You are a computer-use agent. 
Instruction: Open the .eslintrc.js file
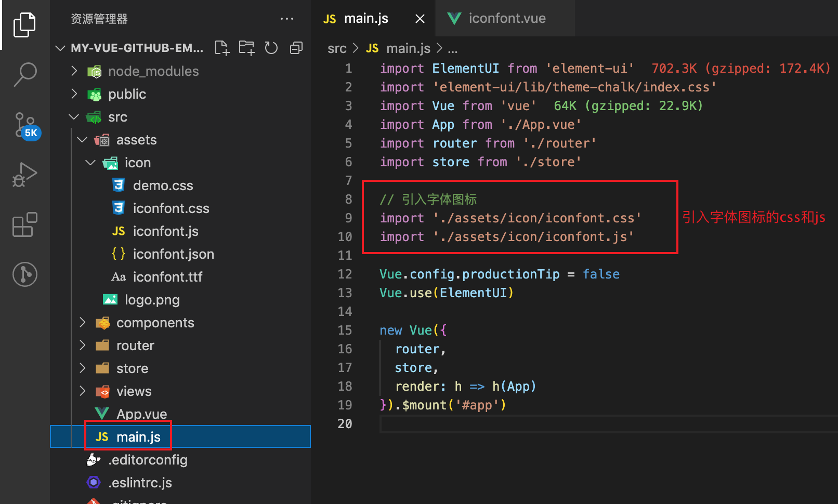[x=140, y=483]
